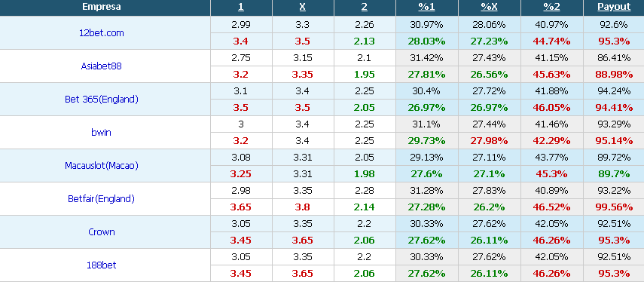The width and height of the screenshot is (644, 282).
Task: Select Betfair's current home odds 3.65
Action: 241,207
